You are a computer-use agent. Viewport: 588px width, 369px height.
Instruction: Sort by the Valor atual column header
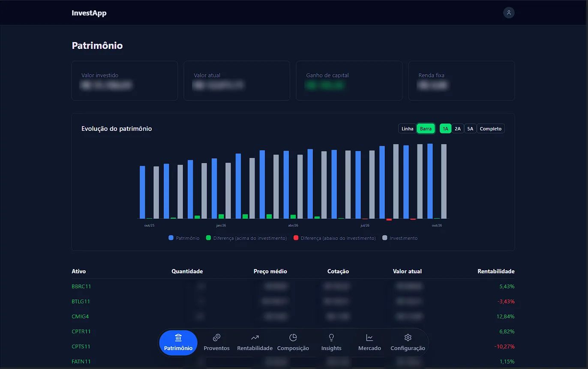click(407, 271)
